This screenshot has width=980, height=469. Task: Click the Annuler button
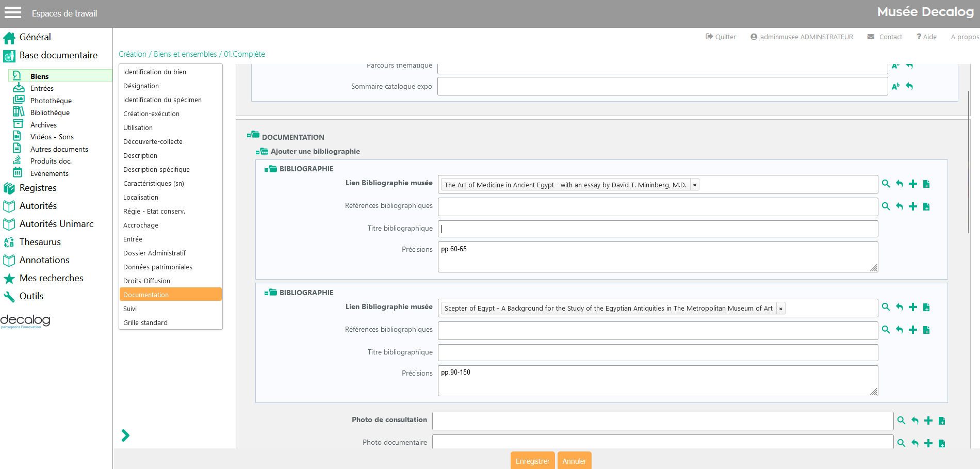[574, 461]
